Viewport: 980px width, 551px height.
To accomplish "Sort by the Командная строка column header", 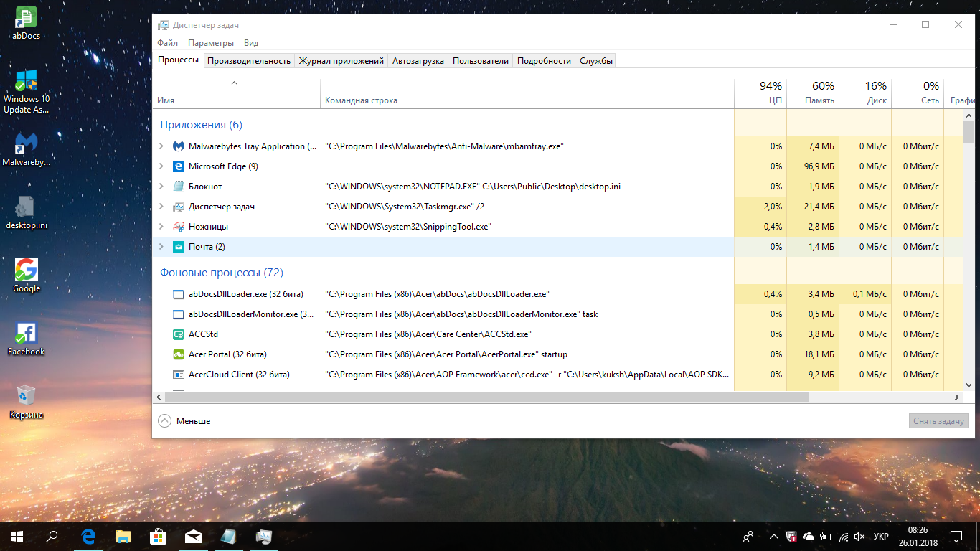I will pyautogui.click(x=527, y=93).
